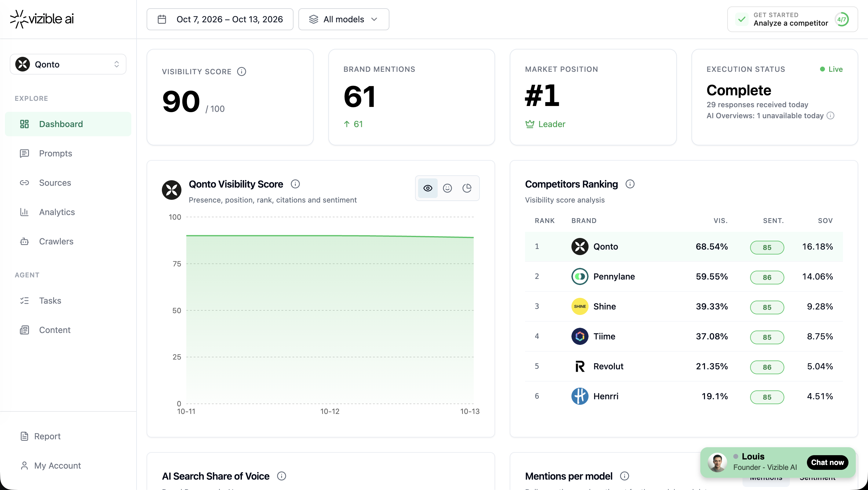Click the Tiime brand logo
This screenshot has height=490, width=868.
pos(580,336)
